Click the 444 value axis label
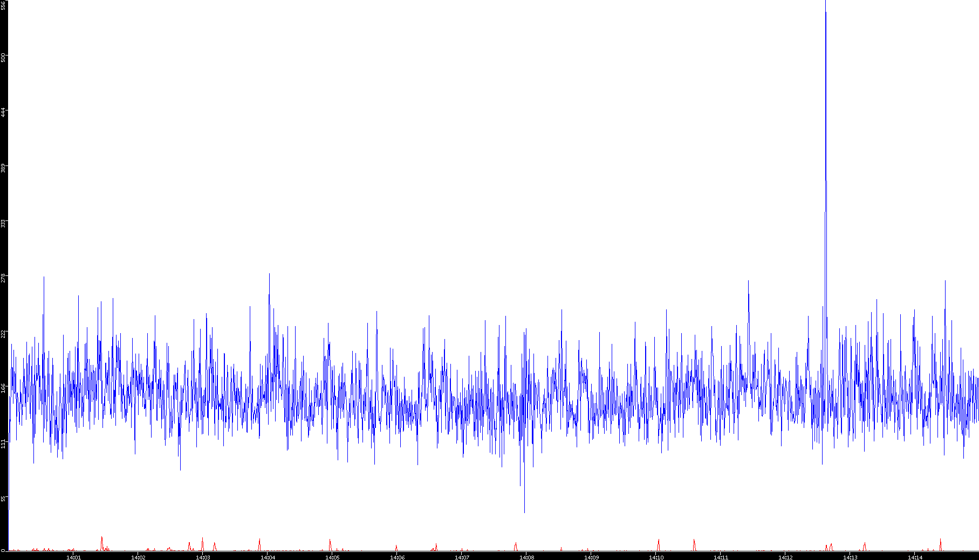The width and height of the screenshot is (979, 560). [3, 113]
